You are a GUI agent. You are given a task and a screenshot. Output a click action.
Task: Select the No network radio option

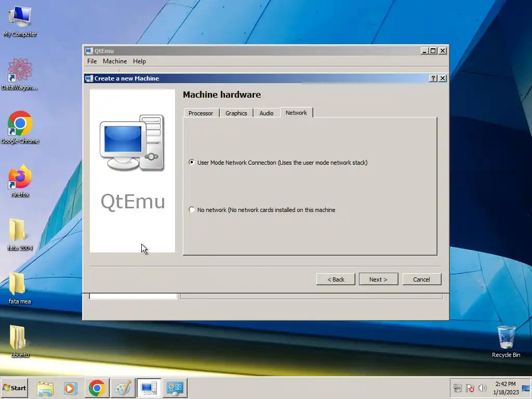(192, 210)
